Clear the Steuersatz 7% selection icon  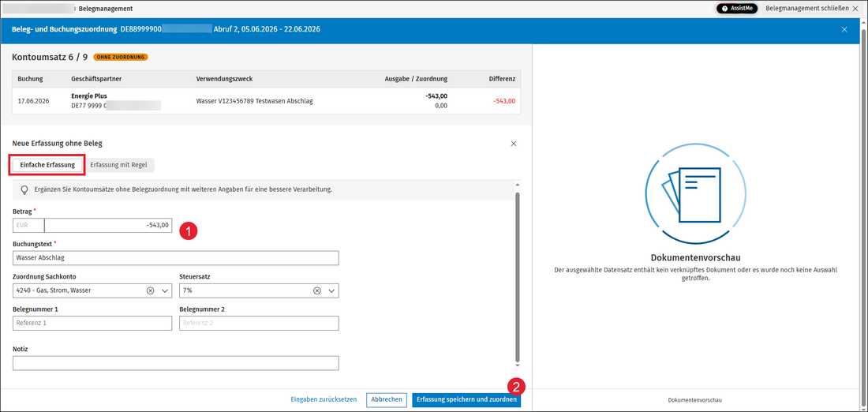click(x=317, y=290)
